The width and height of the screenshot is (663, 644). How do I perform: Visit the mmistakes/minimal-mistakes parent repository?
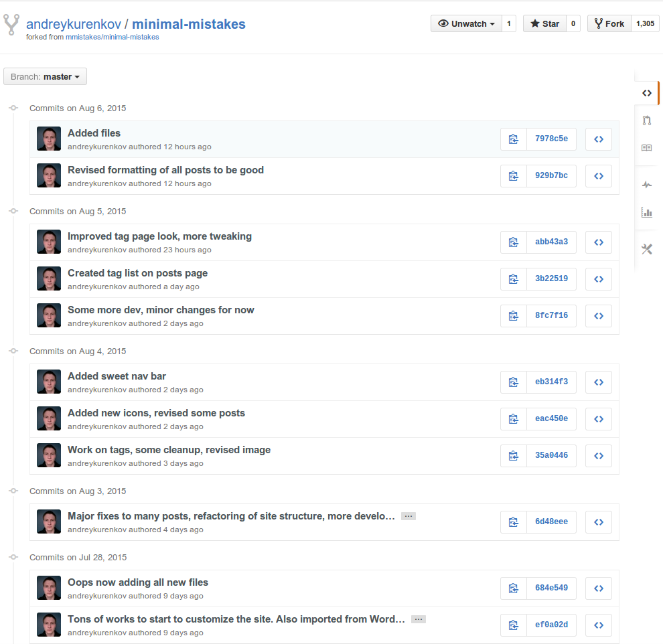click(113, 37)
